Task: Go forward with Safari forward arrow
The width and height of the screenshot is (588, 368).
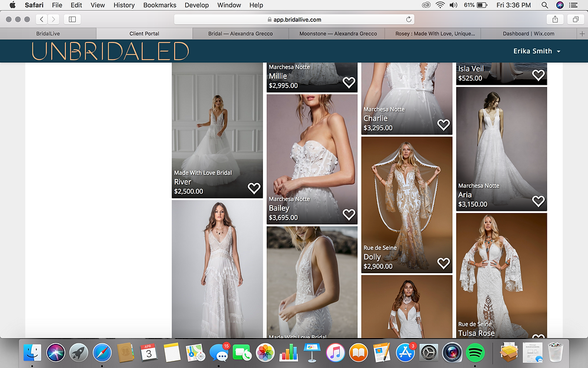Action: coord(54,19)
